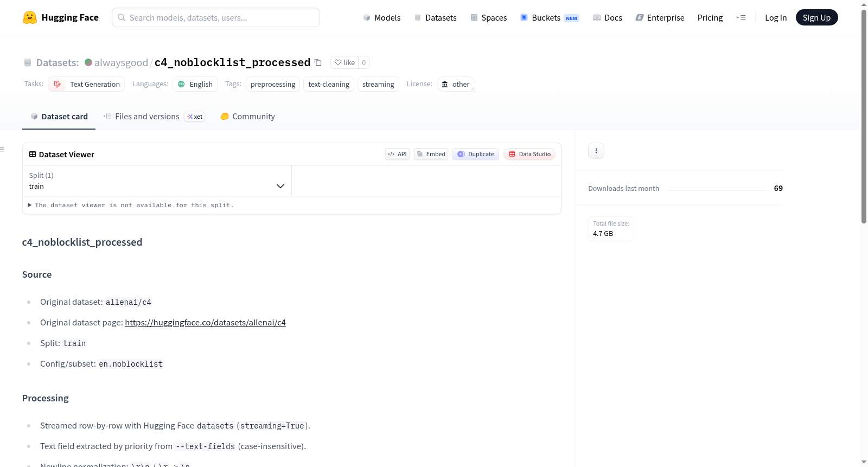
Task: Click the Total file size 4.7 GB
Action: click(611, 228)
